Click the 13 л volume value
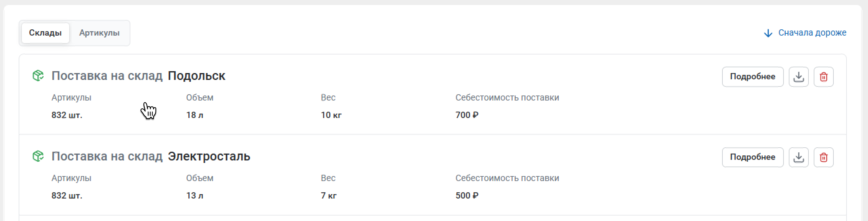 tap(195, 196)
